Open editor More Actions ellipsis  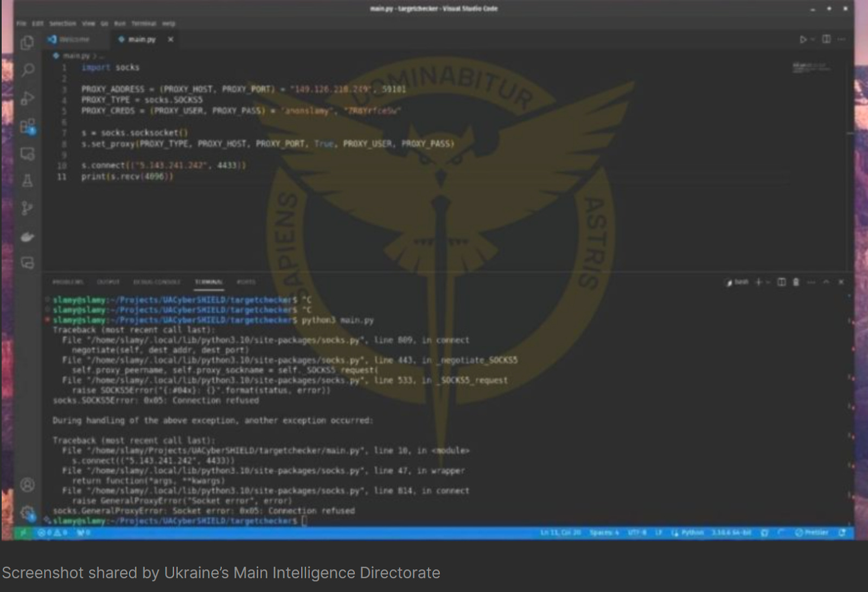point(841,39)
